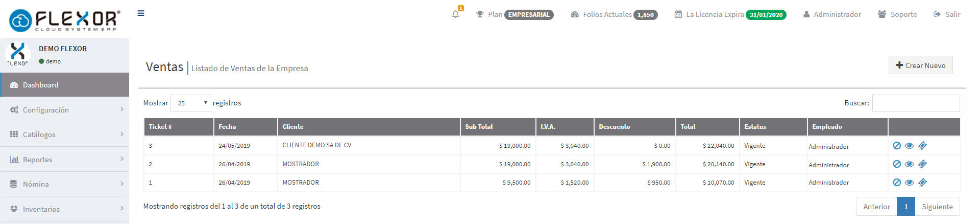980x224 pixels.
Task: View ticket 2 details via eye icon
Action: click(x=909, y=164)
